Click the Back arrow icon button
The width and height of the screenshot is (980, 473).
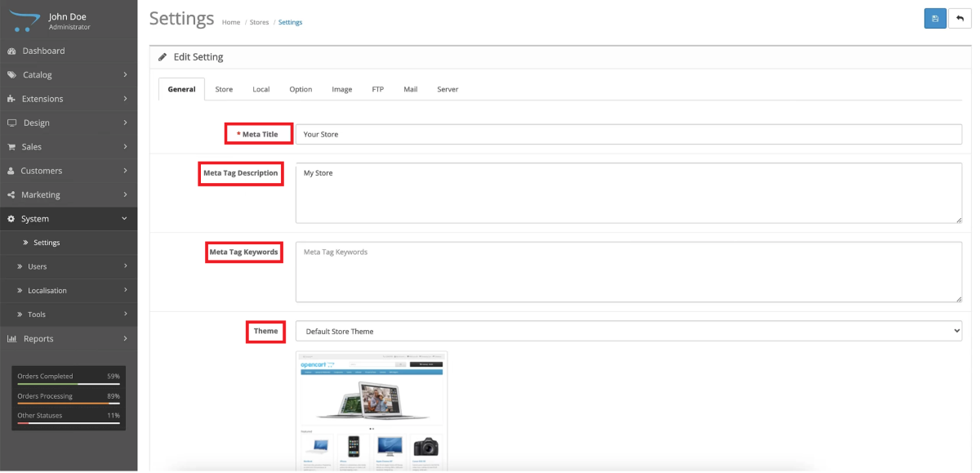coord(960,19)
